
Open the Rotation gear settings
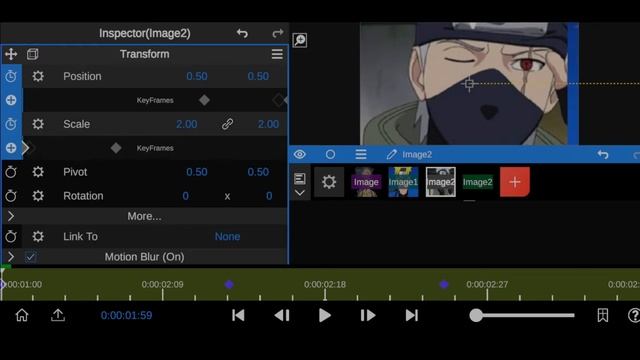(x=38, y=196)
